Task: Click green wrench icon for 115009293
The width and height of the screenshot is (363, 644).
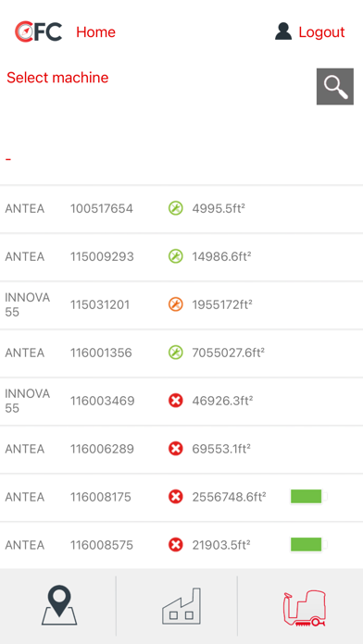Action: coord(176,256)
